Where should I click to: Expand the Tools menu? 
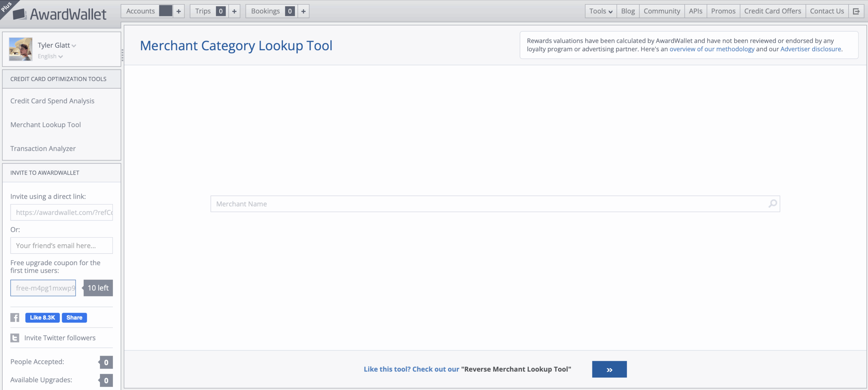click(601, 11)
